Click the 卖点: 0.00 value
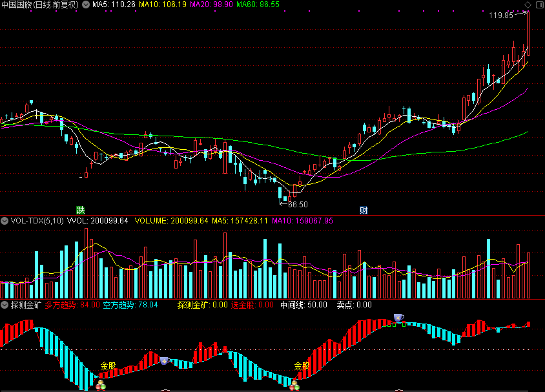The height and width of the screenshot is (392, 545). 354,305
